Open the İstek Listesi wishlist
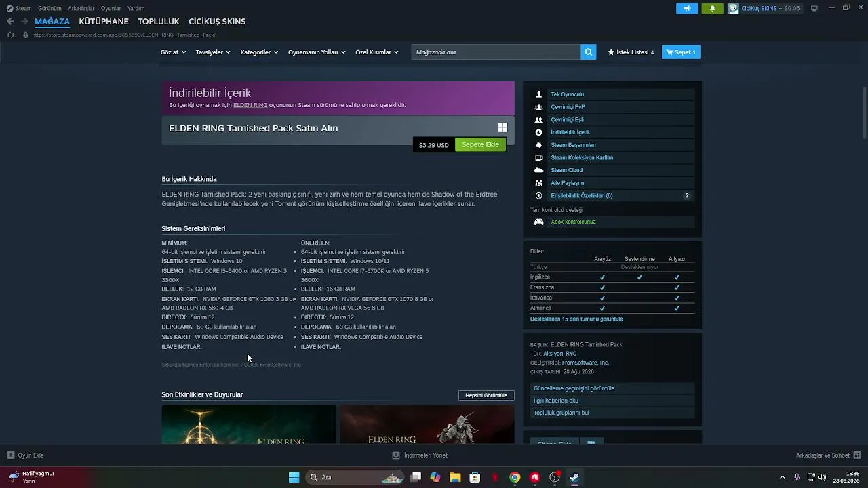 coord(631,52)
